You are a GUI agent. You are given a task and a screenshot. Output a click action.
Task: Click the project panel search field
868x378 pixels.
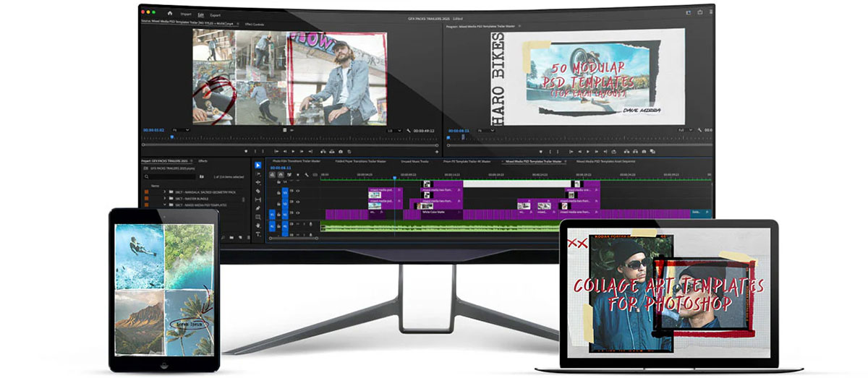[174, 176]
